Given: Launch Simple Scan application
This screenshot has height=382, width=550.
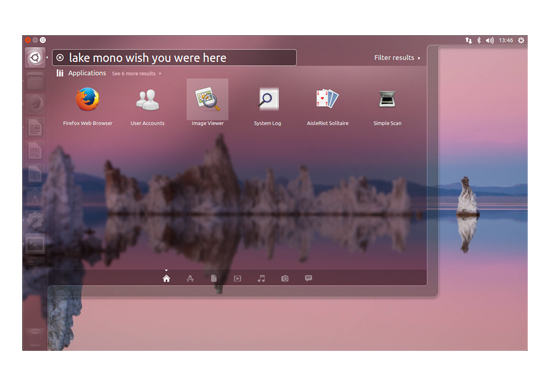Looking at the screenshot, I should click(x=387, y=105).
